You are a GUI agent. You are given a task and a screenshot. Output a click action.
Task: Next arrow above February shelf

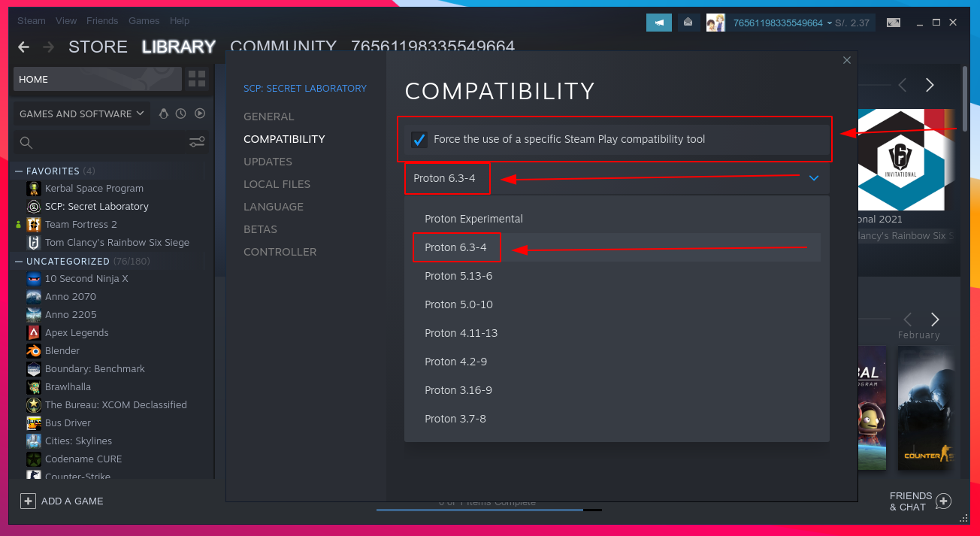click(935, 319)
